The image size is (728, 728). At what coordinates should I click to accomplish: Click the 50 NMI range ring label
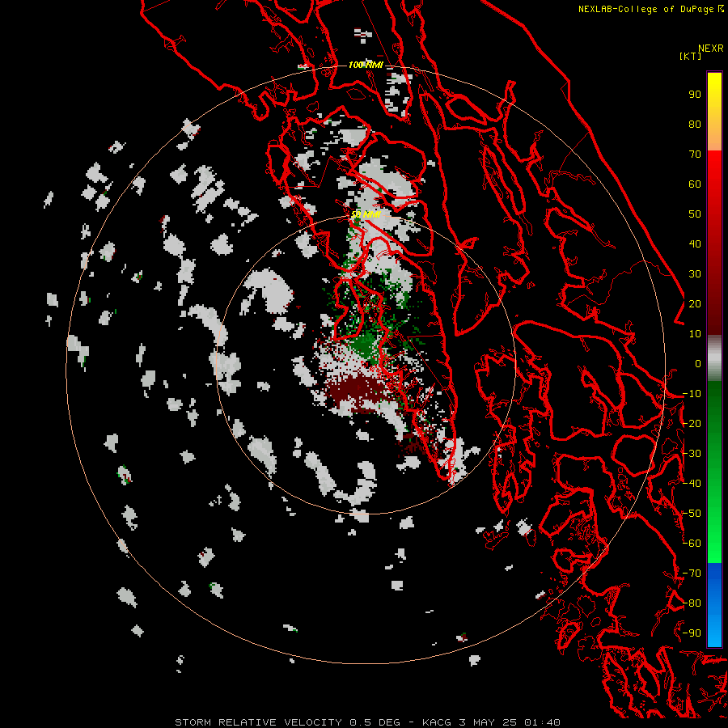366,214
